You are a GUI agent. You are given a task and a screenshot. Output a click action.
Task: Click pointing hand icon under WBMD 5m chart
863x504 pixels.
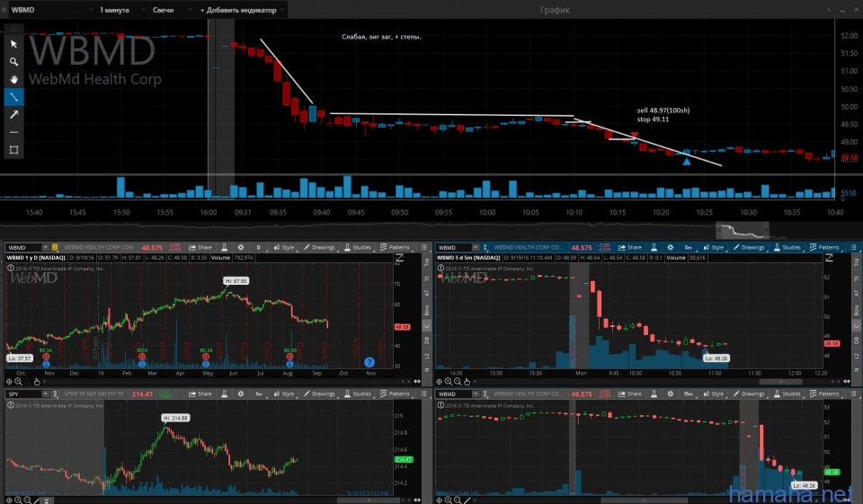point(467,381)
